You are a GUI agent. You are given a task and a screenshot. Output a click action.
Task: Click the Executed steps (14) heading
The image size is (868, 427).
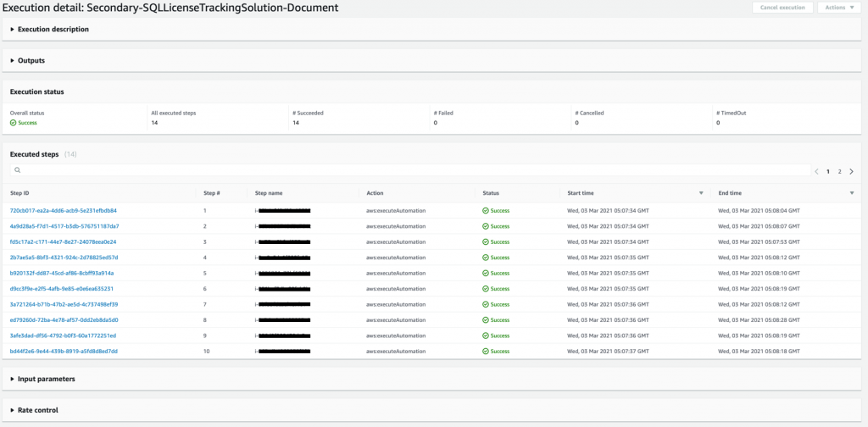(43, 154)
